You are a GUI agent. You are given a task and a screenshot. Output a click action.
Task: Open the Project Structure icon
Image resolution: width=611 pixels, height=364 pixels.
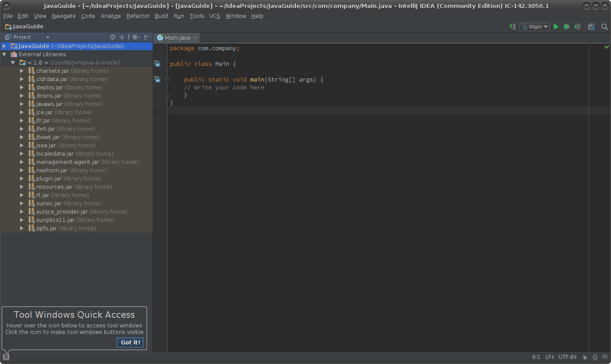591,27
